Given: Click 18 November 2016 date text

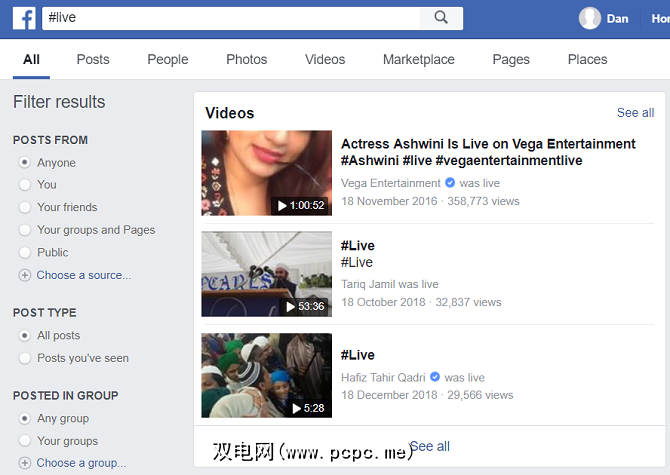Looking at the screenshot, I should click(x=389, y=201).
